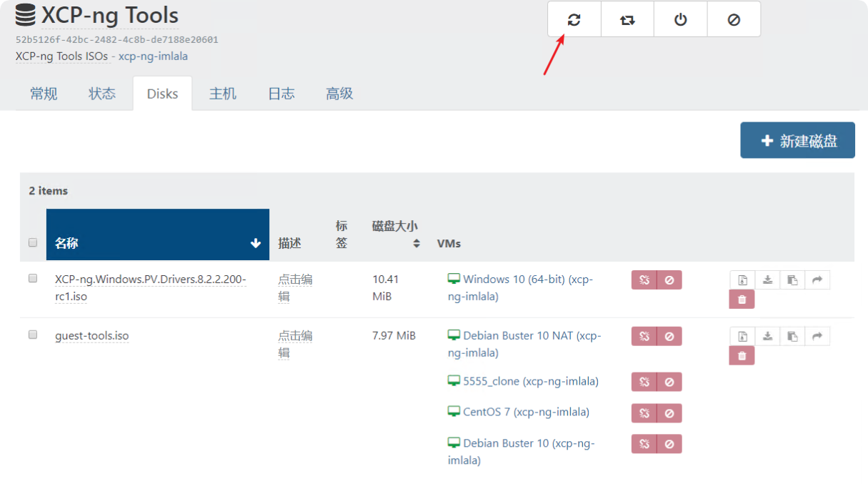Delete the XCP-ng.Windows.PV.Drivers iso disk
This screenshot has width=868, height=484.
tap(742, 300)
